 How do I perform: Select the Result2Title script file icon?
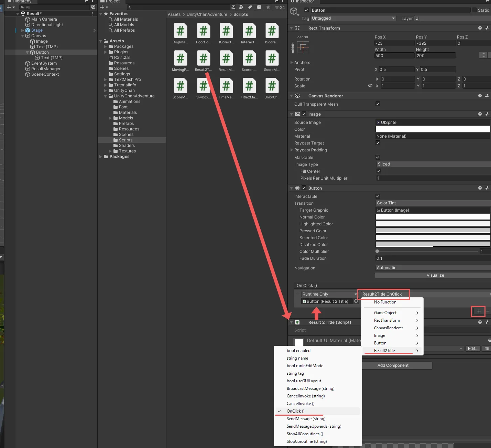203,59
